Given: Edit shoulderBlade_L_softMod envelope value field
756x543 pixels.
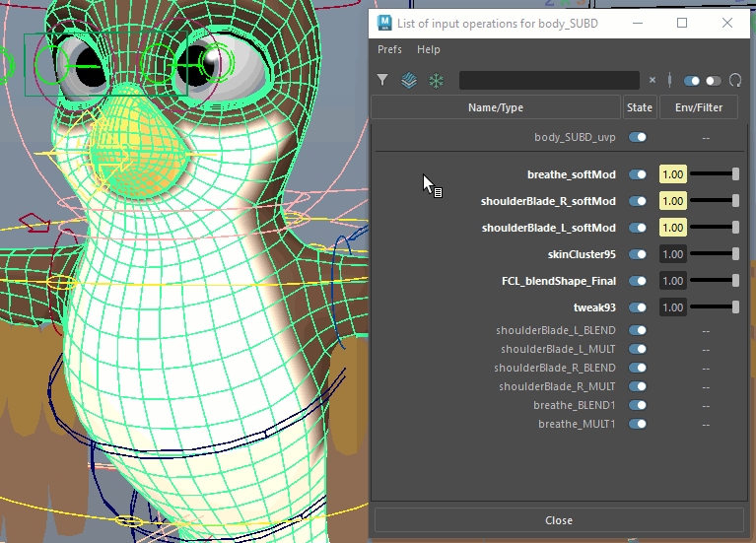Looking at the screenshot, I should point(672,228).
